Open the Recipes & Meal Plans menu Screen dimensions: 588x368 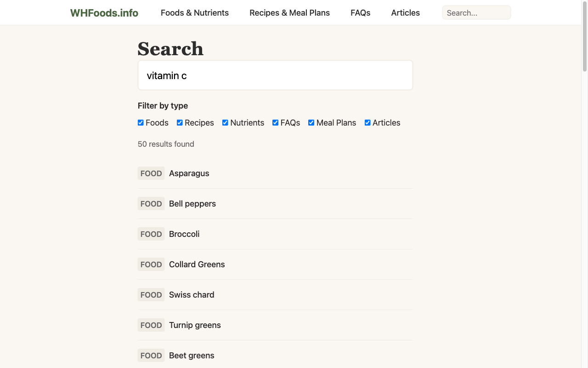point(289,12)
